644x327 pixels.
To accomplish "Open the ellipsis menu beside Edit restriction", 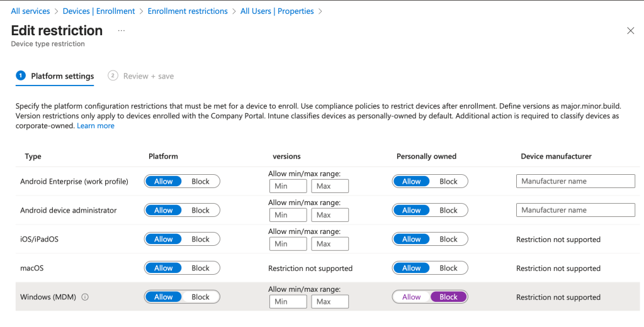I will point(121,31).
